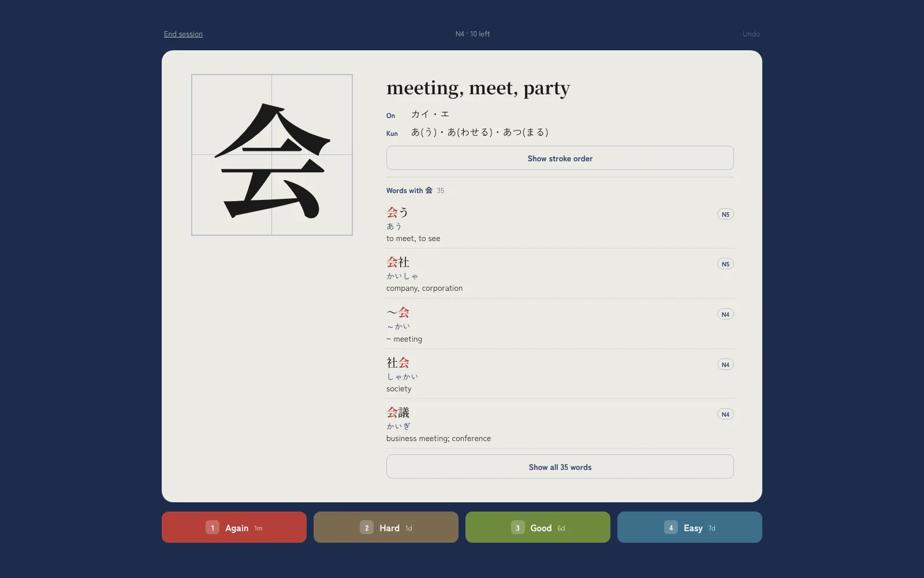Click the End session link

click(x=183, y=34)
